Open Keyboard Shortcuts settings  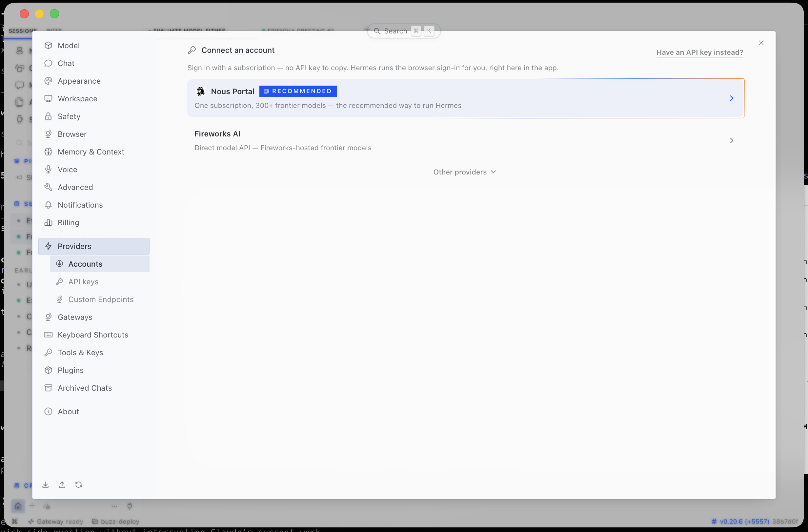(94, 335)
